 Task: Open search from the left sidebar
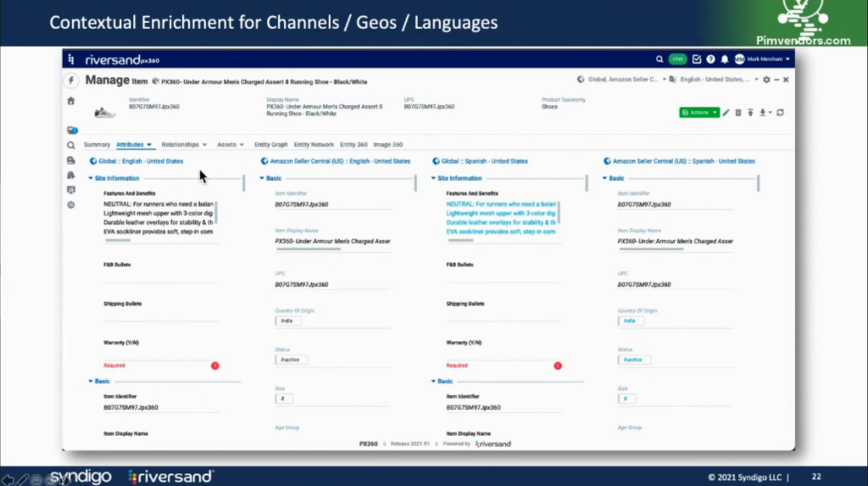(x=71, y=145)
